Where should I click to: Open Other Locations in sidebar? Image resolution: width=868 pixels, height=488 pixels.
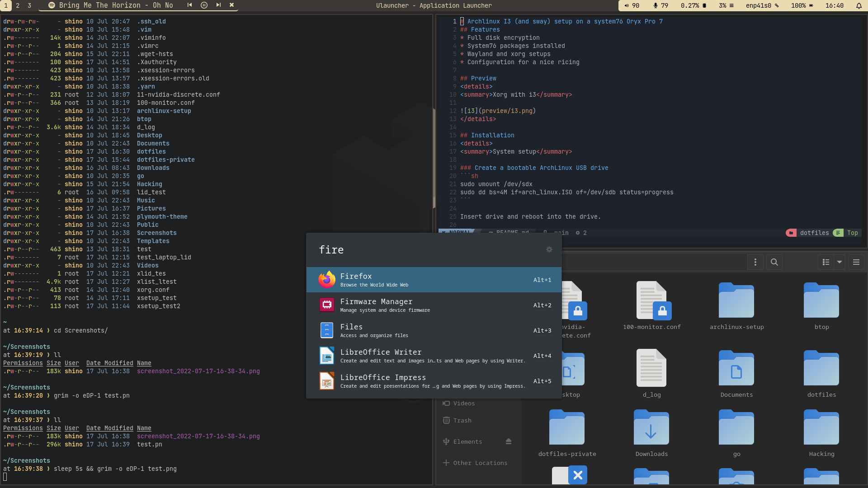[x=480, y=463]
